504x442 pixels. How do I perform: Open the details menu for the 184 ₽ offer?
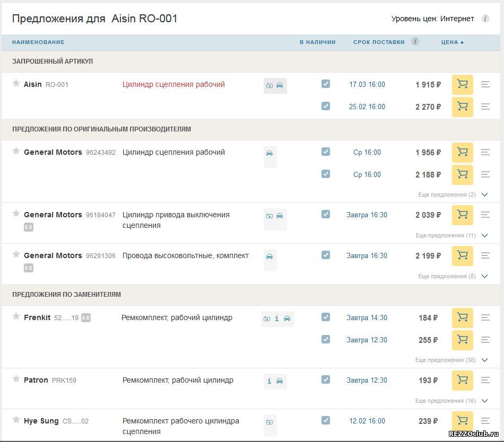point(485,317)
